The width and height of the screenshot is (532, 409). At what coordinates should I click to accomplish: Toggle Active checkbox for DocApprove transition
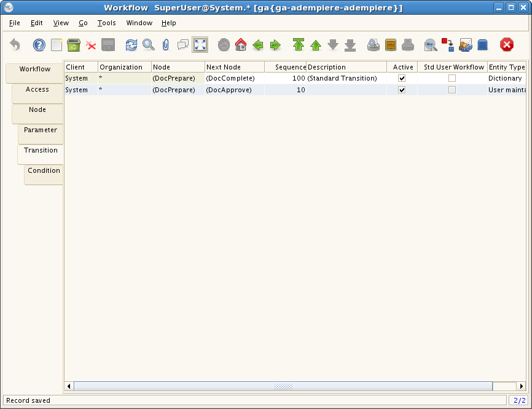coord(402,90)
